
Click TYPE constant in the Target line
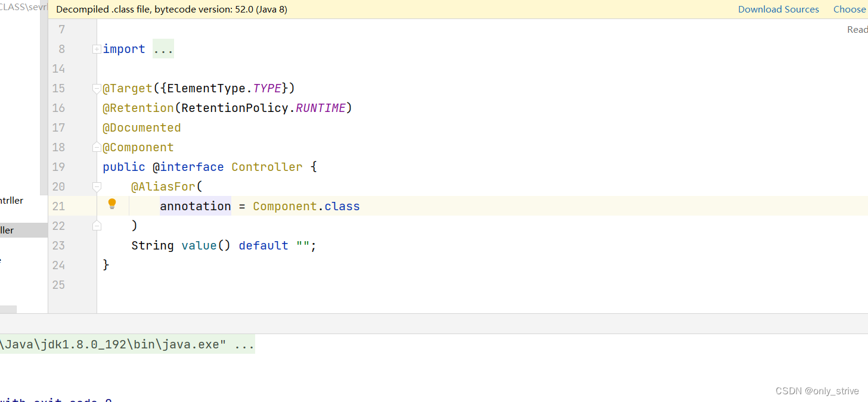click(267, 88)
